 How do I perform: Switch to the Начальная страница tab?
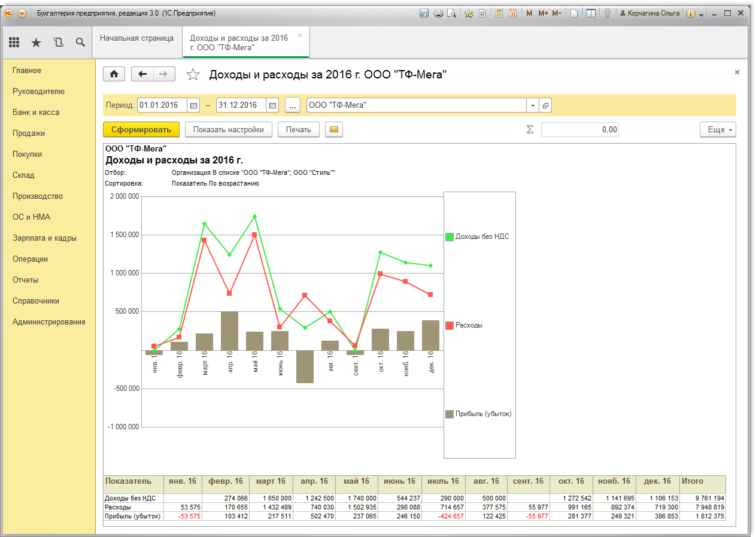(136, 38)
